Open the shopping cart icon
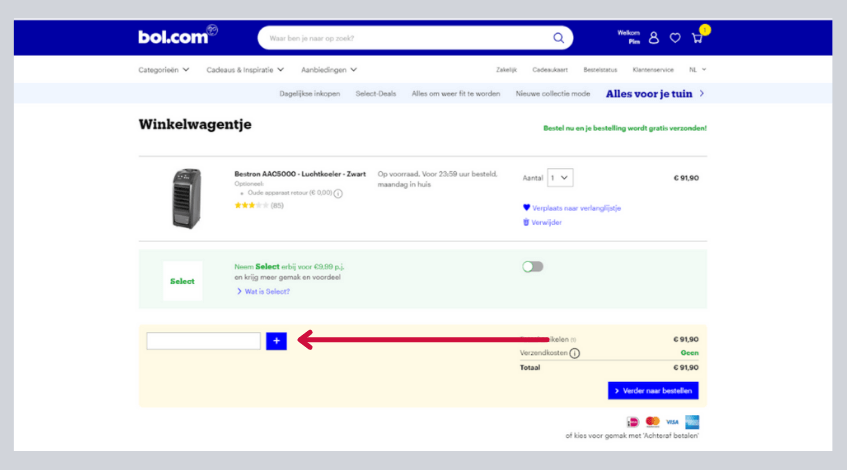 697,38
